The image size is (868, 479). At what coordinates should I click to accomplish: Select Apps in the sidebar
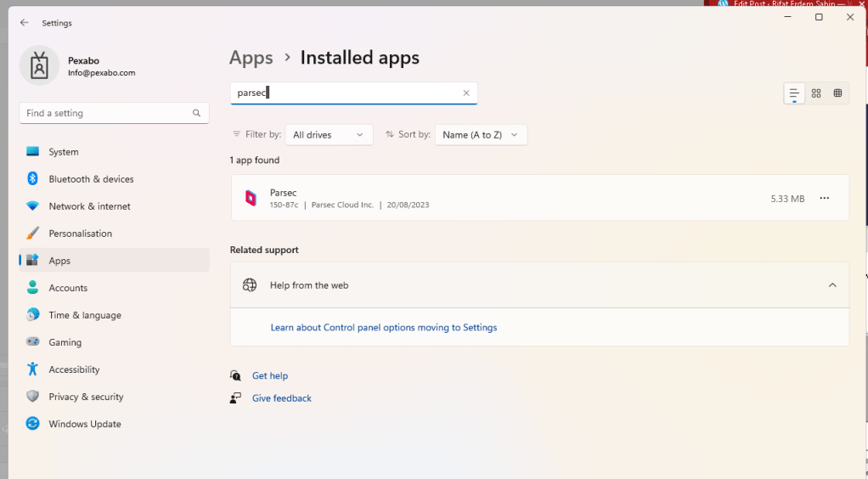114,260
